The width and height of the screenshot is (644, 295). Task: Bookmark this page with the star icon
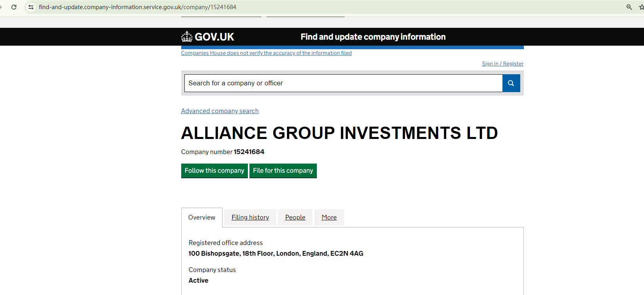click(x=641, y=7)
